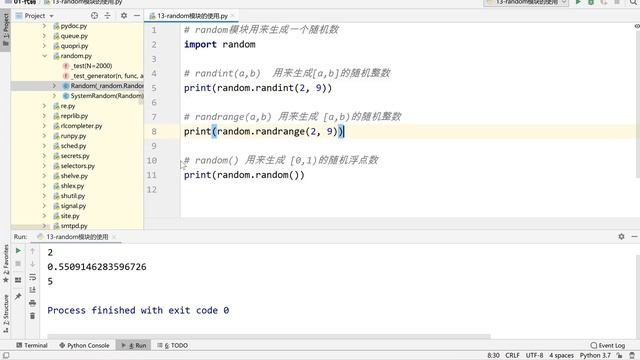Click the lock icon in the status bar

click(619, 356)
